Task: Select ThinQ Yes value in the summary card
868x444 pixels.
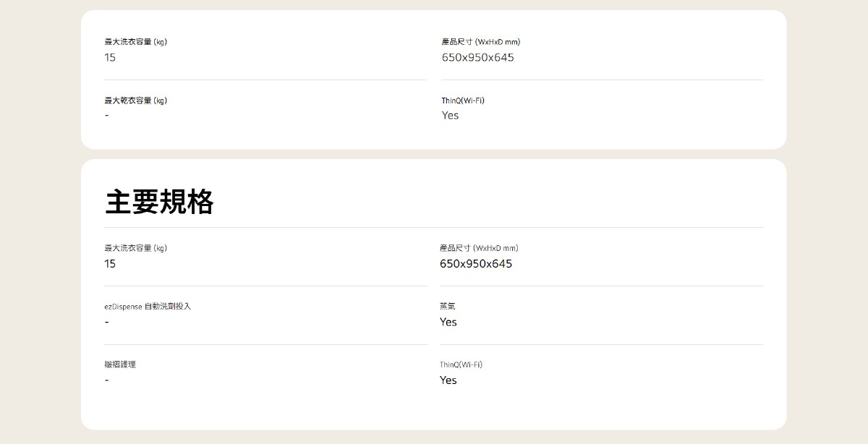Action: click(x=450, y=116)
